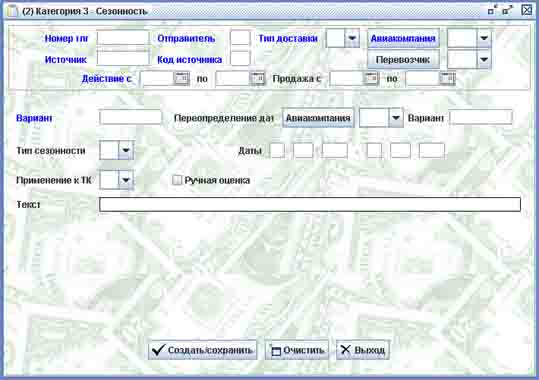Open the top Авиакомпания combo box arrow
This screenshot has width=539, height=380.
484,38
